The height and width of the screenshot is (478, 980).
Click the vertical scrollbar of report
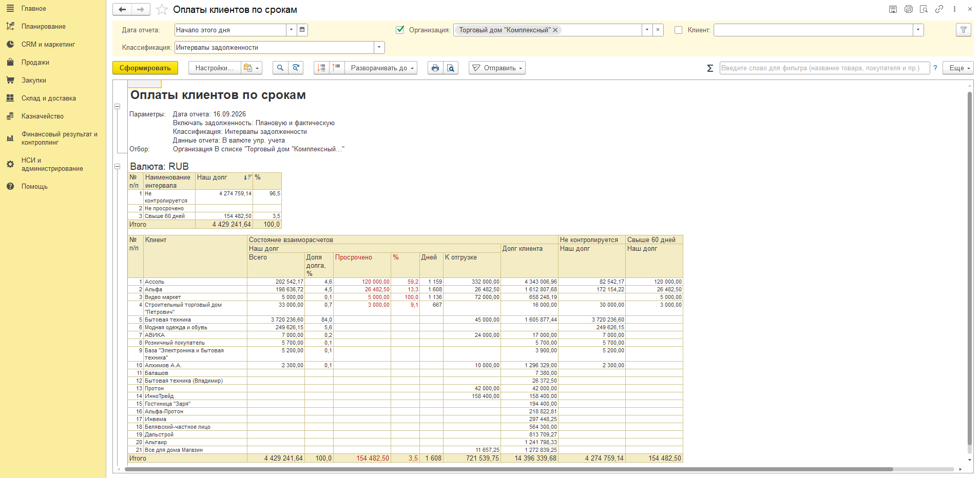click(x=970, y=268)
